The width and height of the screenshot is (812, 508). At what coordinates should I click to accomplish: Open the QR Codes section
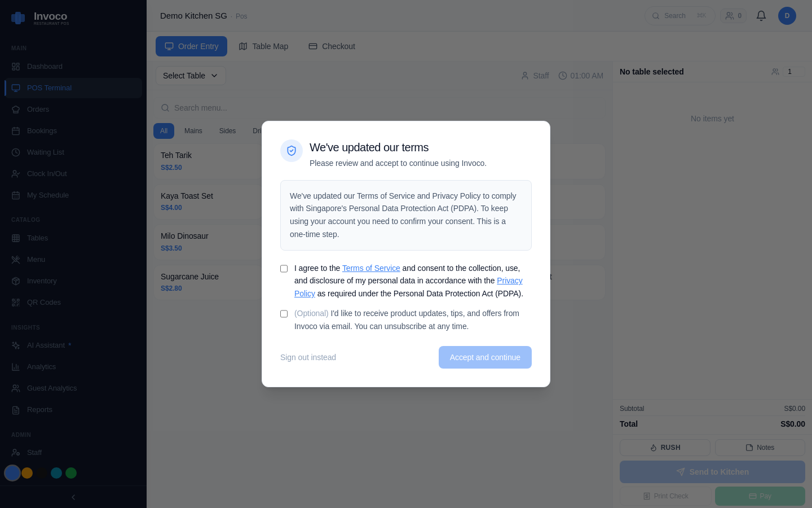pos(44,302)
